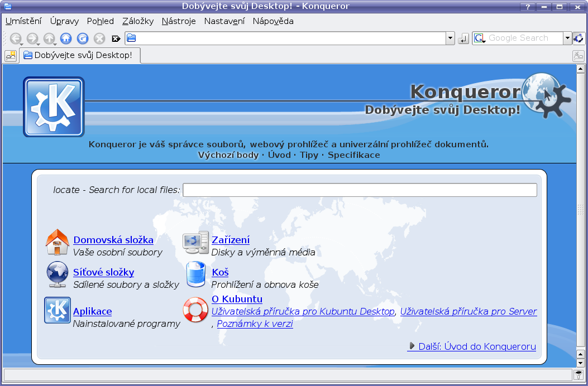Open the Aplikace link

[x=93, y=311]
